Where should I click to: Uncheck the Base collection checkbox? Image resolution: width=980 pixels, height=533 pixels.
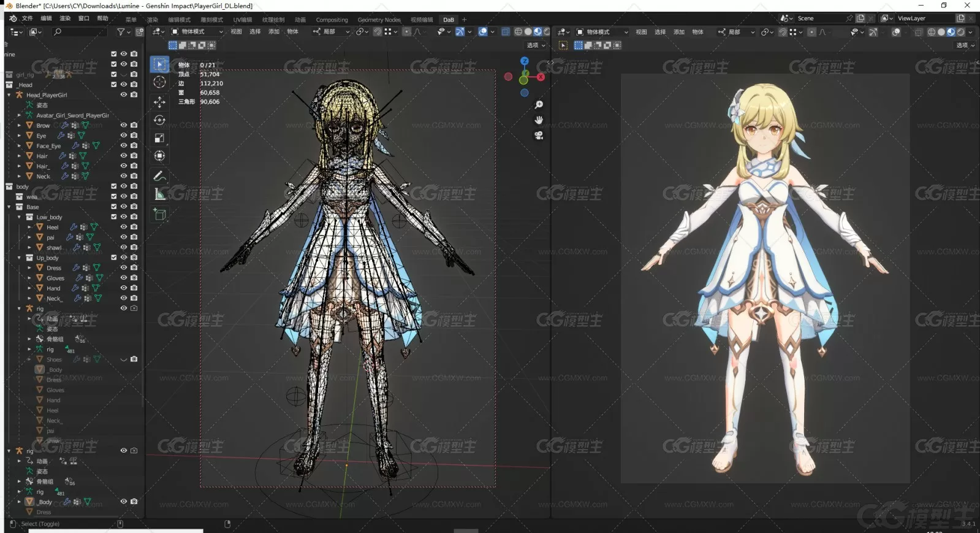point(113,207)
